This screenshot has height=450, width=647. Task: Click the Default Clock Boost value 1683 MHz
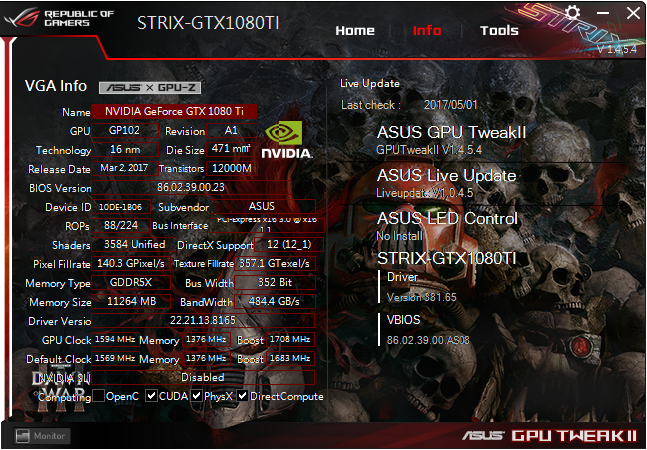pyautogui.click(x=290, y=358)
